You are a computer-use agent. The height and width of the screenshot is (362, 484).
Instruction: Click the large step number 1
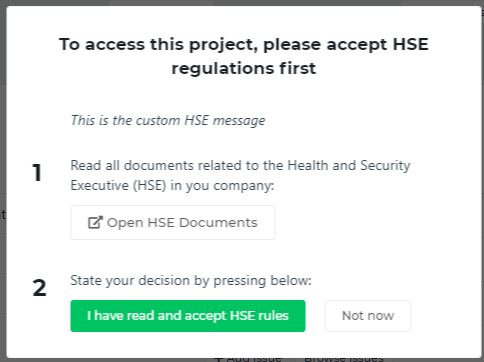37,173
